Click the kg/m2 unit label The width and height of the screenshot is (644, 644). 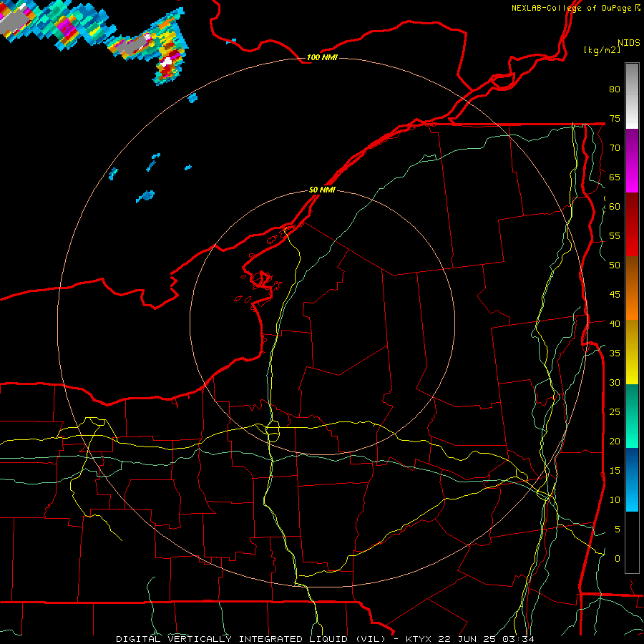[x=602, y=50]
